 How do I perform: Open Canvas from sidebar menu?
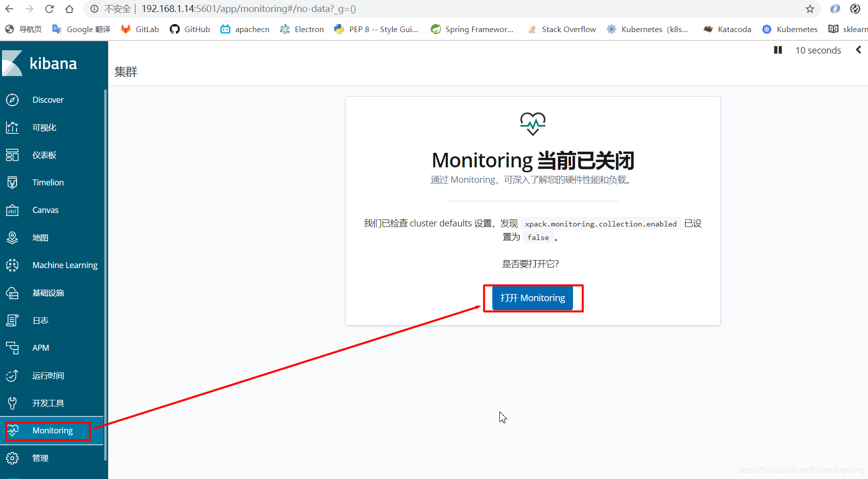click(x=46, y=210)
